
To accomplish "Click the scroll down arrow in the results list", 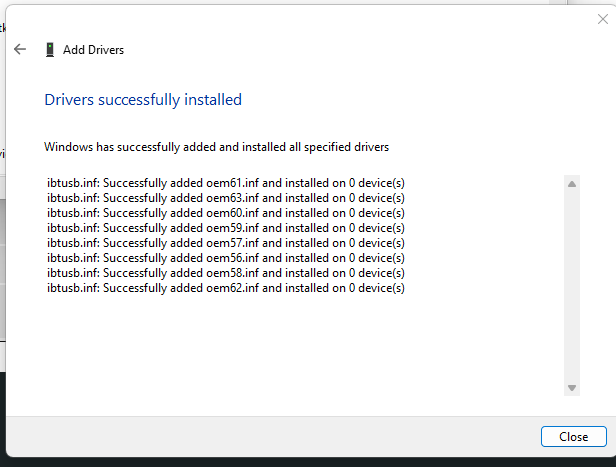I will point(572,388).
